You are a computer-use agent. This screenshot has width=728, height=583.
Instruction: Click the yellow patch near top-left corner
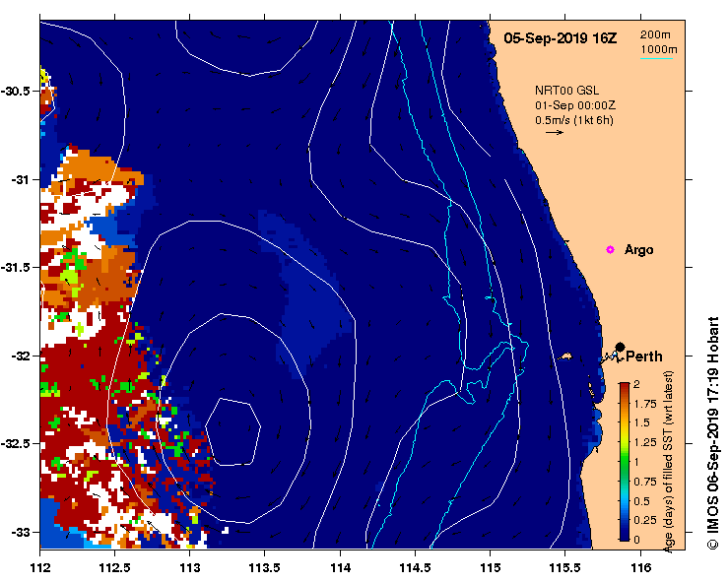44,76
